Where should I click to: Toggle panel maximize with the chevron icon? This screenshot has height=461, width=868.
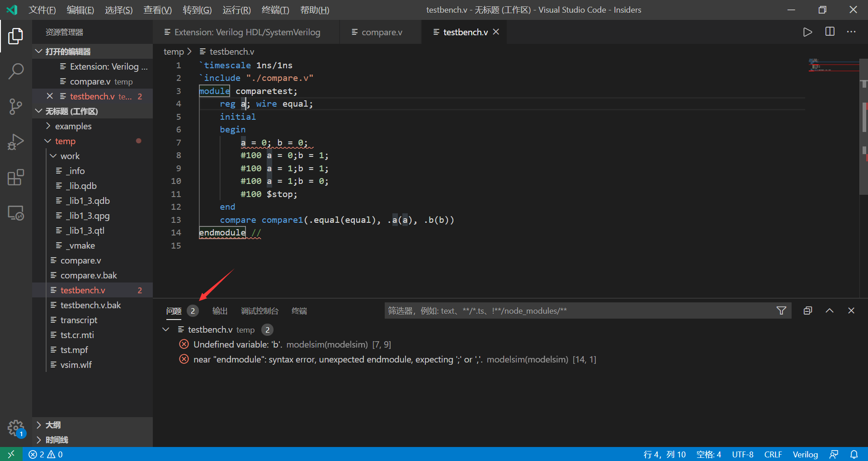click(830, 310)
